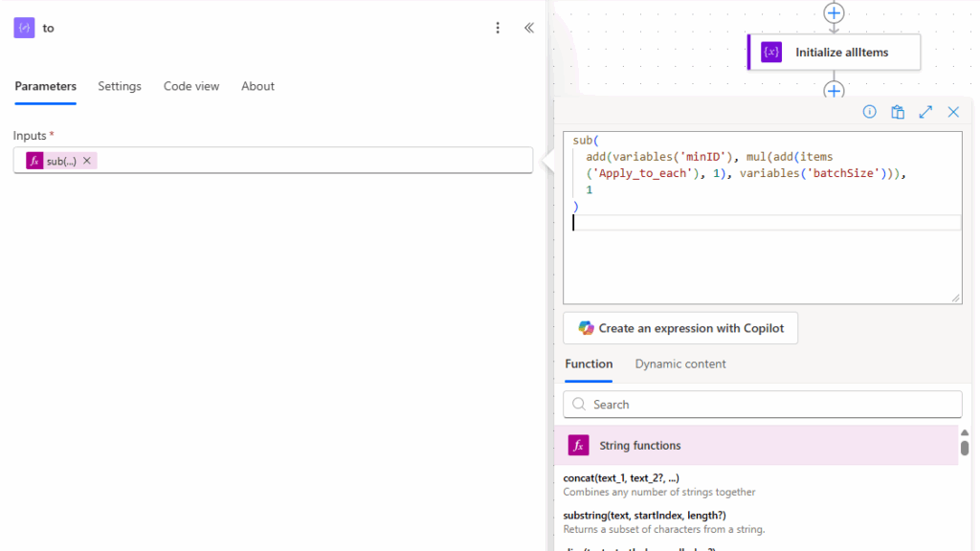Collapse the String functions section

point(756,446)
